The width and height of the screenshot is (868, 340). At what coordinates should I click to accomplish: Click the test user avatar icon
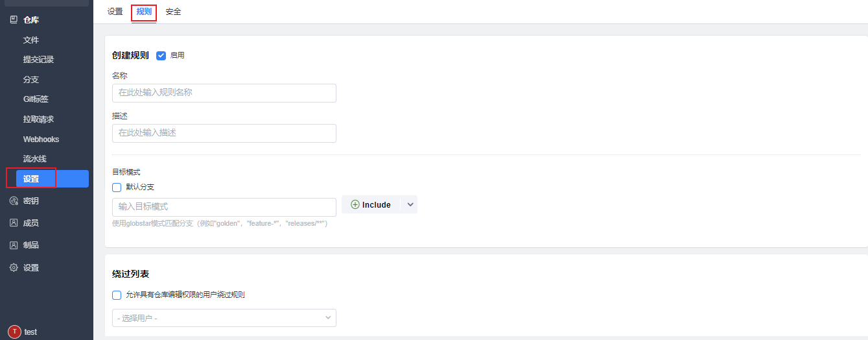tap(14, 332)
